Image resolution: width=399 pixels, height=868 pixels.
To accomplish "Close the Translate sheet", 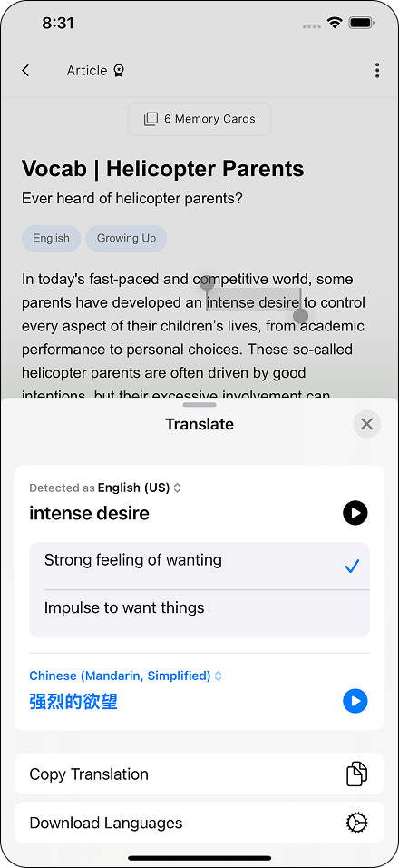I will [367, 424].
